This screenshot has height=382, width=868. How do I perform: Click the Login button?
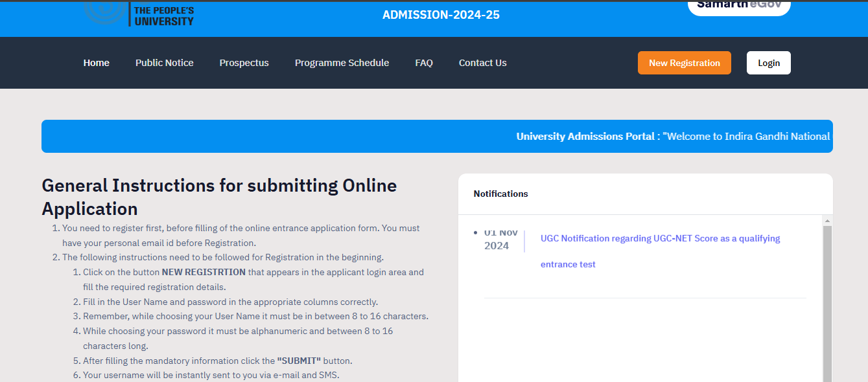[768, 62]
